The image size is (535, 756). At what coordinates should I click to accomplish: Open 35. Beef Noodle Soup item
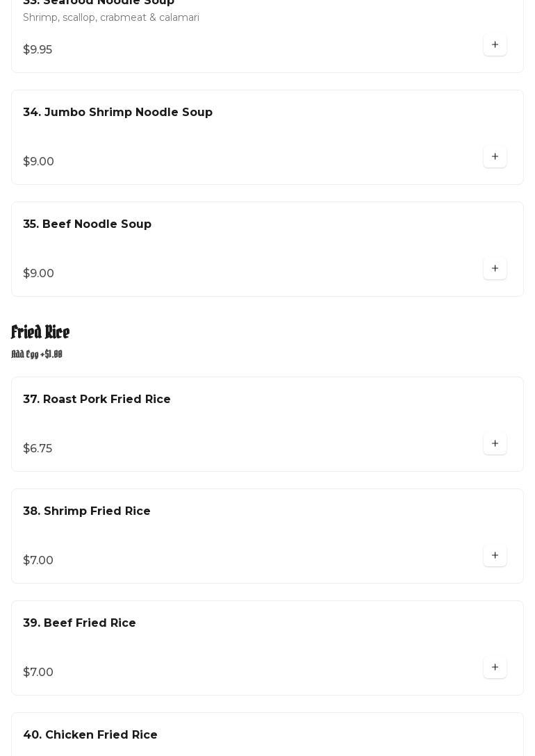tap(87, 224)
